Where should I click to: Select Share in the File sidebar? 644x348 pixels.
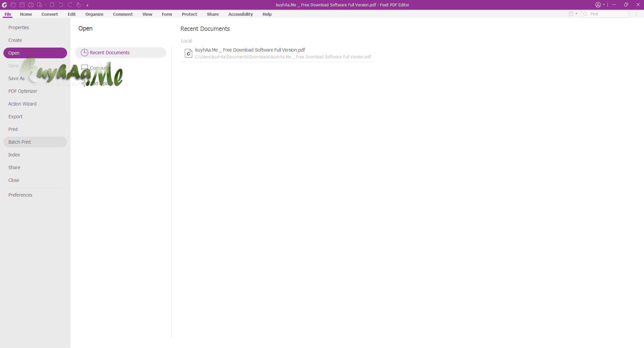pos(35,167)
